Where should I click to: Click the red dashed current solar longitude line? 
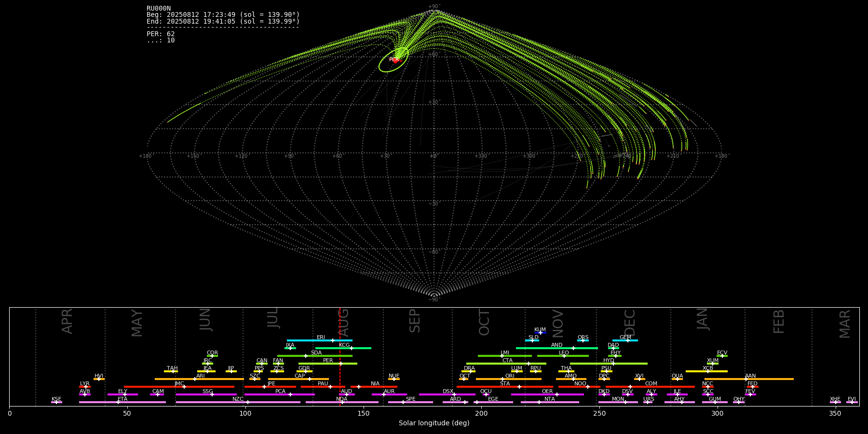pos(340,356)
